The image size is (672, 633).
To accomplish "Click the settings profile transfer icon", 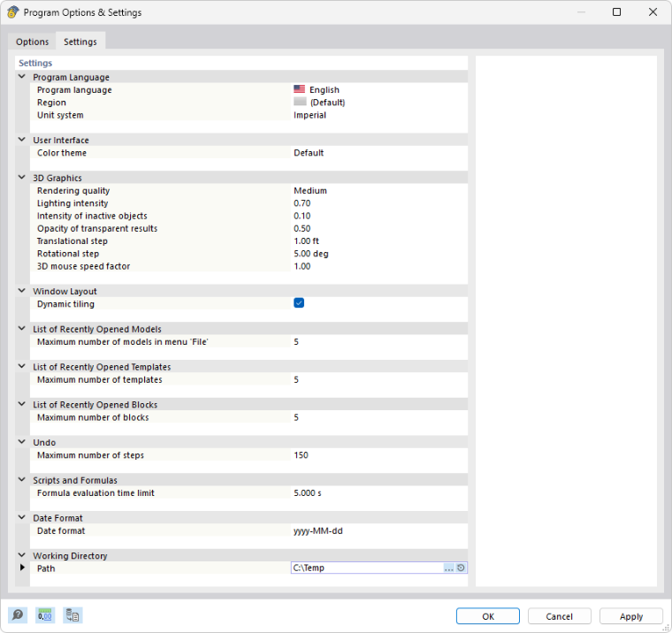I will click(73, 615).
